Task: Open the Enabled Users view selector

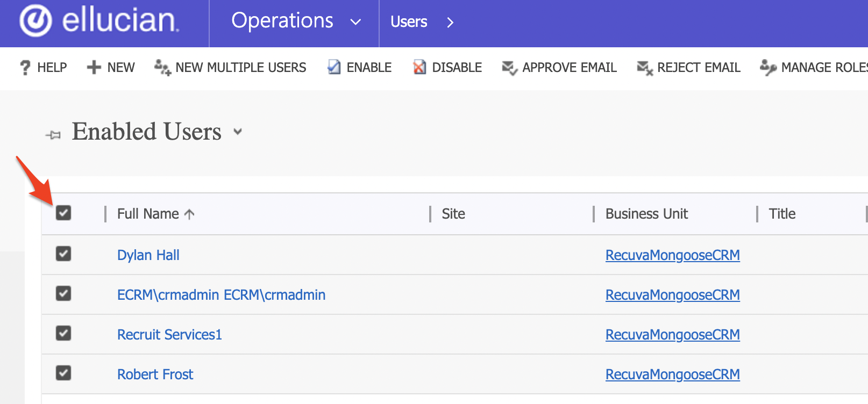Action: (x=238, y=132)
